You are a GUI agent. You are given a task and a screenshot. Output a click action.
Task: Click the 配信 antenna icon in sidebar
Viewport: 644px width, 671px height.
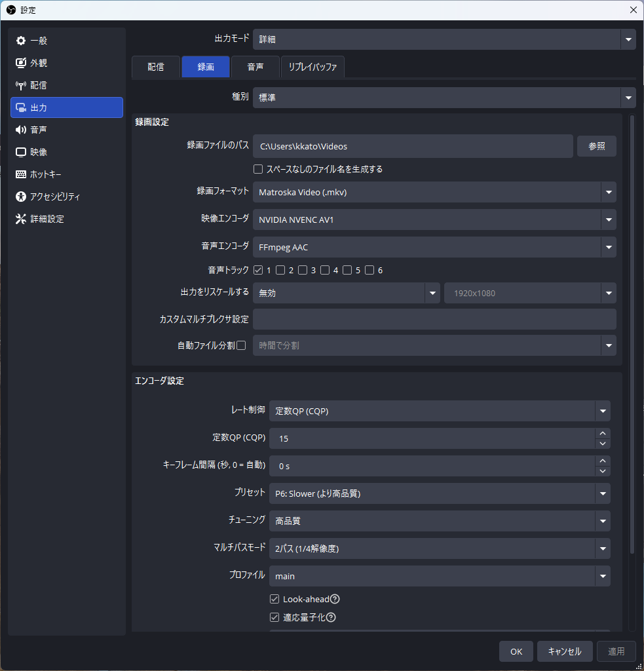click(x=20, y=85)
